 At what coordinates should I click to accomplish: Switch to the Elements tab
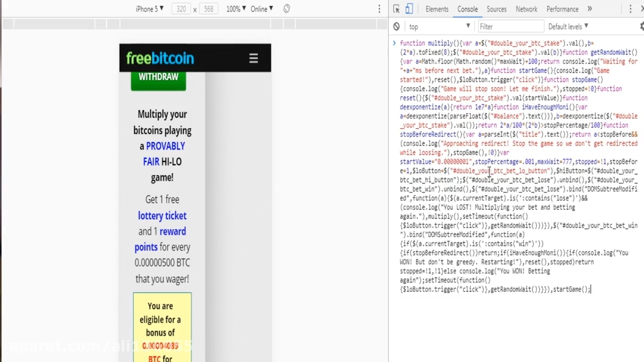(437, 9)
